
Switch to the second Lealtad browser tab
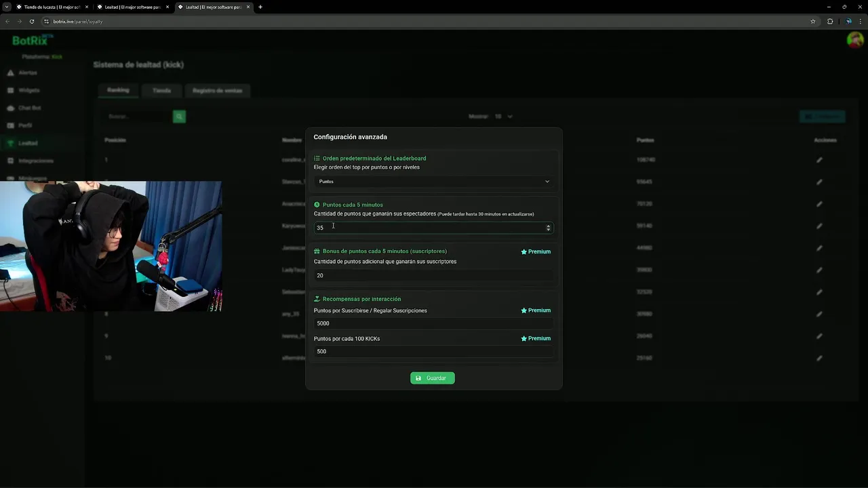(x=213, y=7)
